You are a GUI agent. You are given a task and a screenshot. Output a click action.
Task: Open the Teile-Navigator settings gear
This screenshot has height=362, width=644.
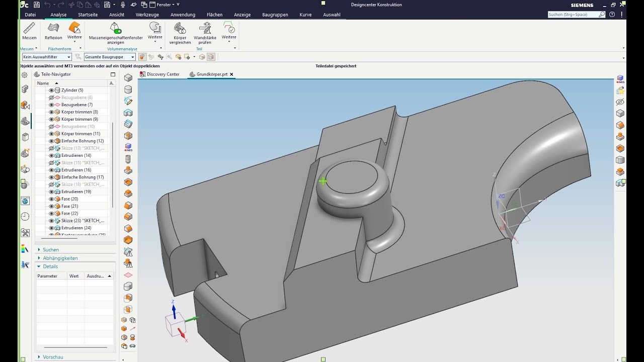pos(25,75)
